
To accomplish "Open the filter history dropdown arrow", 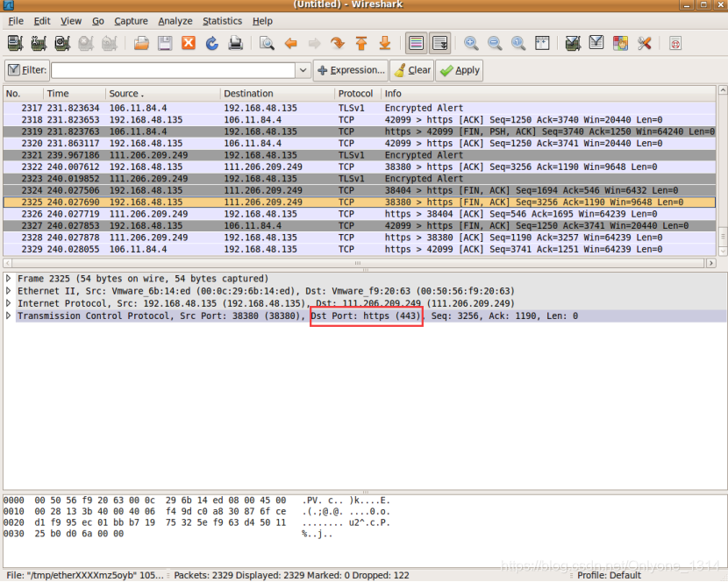I will click(x=303, y=70).
